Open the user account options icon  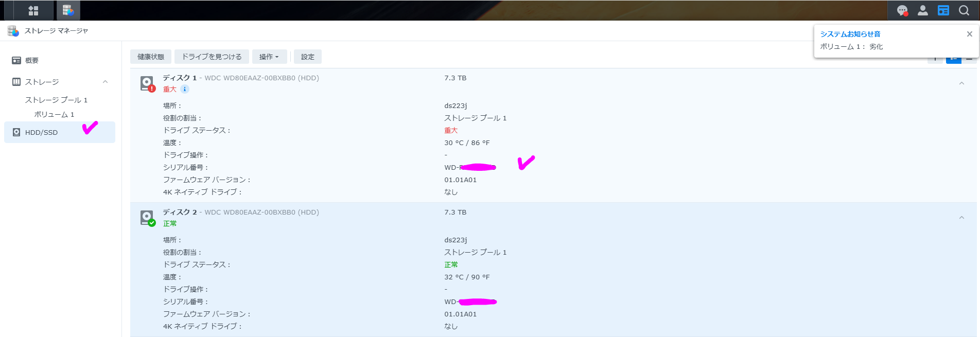923,10
